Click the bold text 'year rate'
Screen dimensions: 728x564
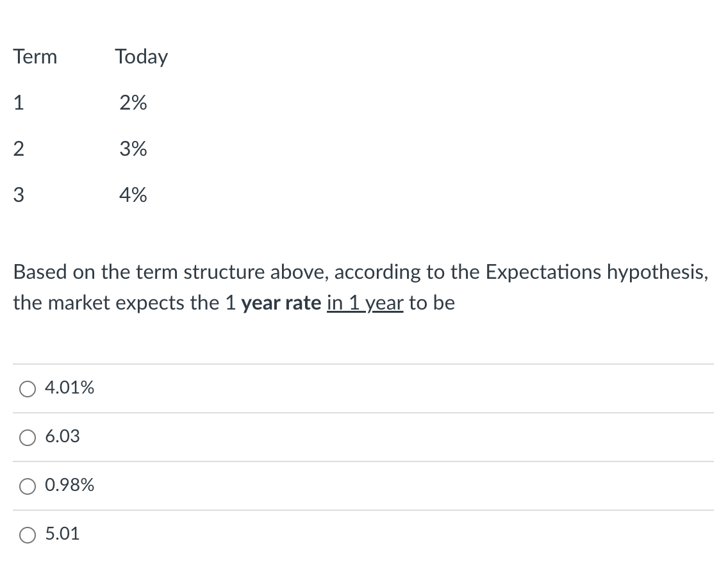pyautogui.click(x=281, y=303)
